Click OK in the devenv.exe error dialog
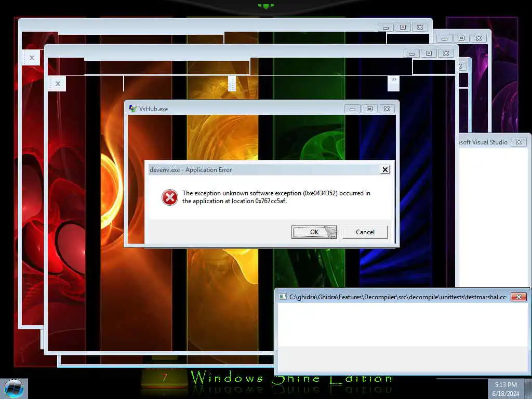 [314, 232]
